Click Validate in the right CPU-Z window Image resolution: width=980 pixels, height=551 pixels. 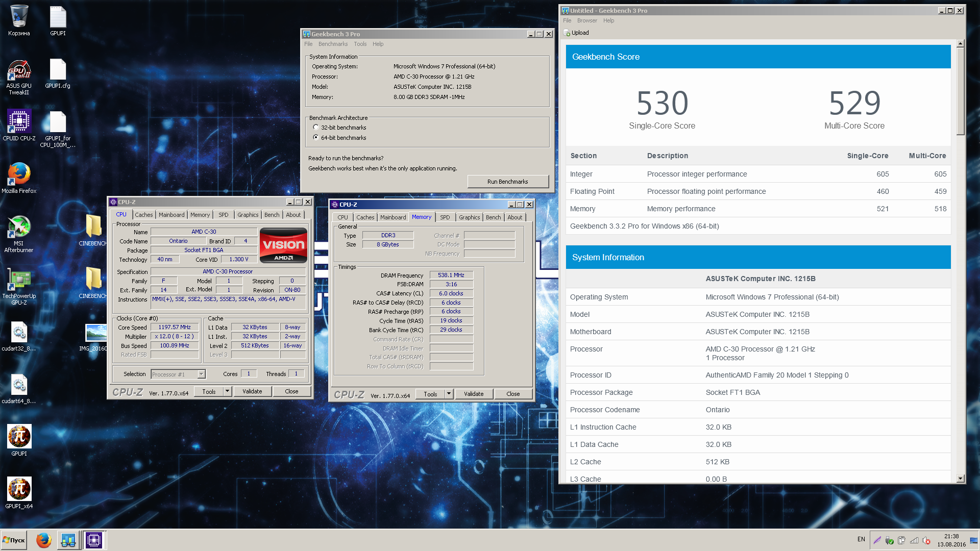point(474,394)
